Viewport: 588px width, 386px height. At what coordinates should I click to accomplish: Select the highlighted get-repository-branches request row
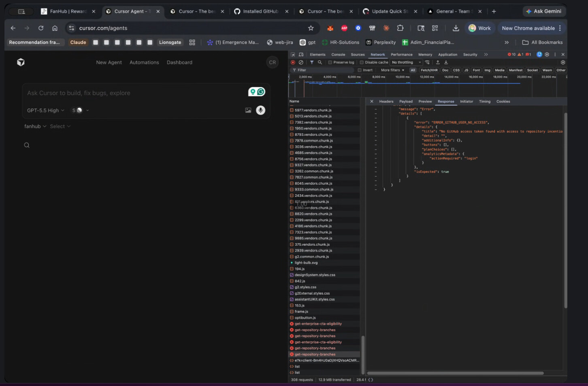(x=324, y=354)
